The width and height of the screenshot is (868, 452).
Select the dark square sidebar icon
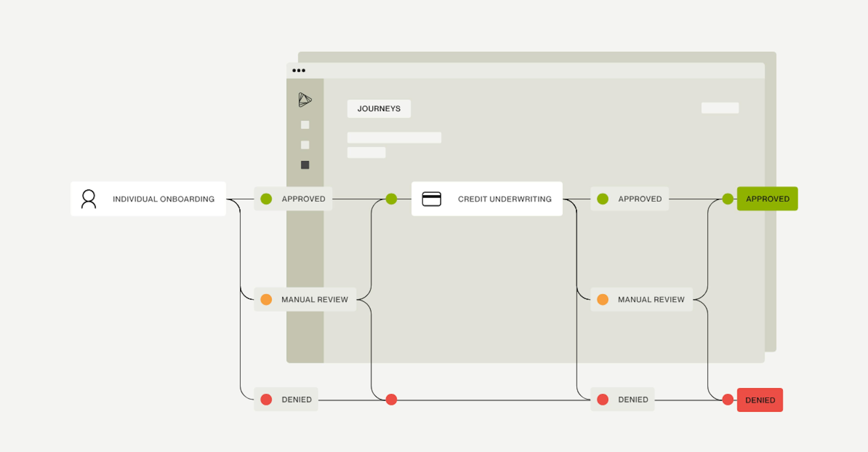pyautogui.click(x=305, y=165)
